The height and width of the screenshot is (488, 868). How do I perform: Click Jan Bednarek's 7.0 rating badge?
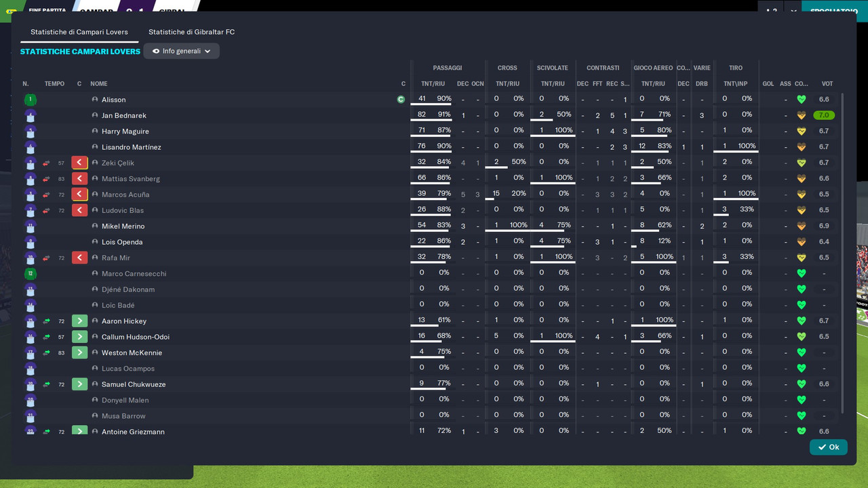coord(824,115)
